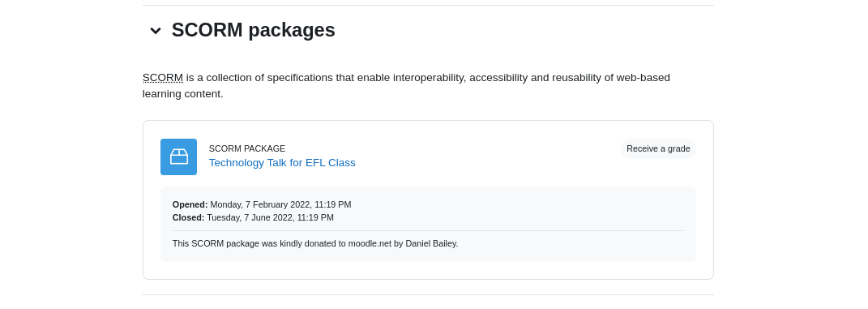Screen dimensions: 868x309
Task: Click the bold Closed: label
Action: (188, 217)
